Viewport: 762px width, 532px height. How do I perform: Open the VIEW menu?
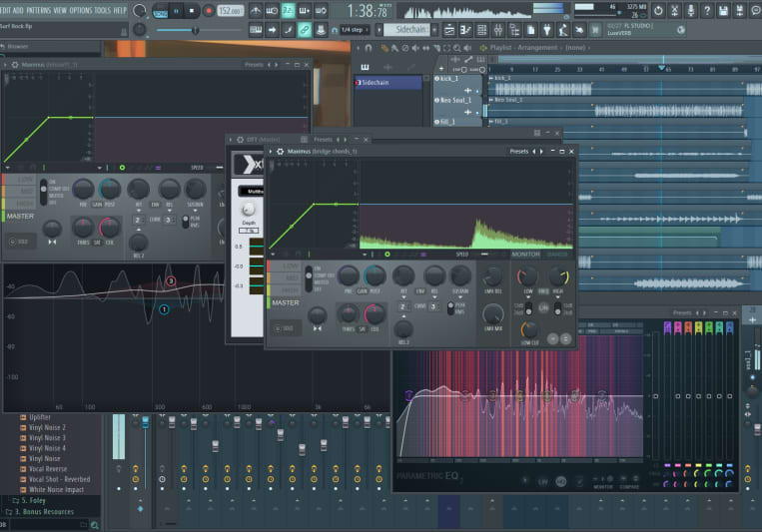tap(60, 10)
